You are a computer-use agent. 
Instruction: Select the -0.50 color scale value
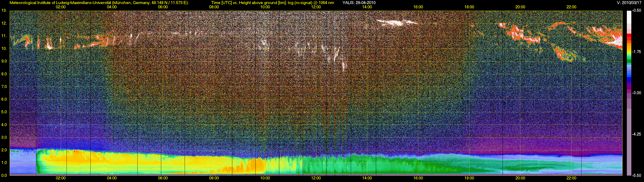click(x=636, y=11)
